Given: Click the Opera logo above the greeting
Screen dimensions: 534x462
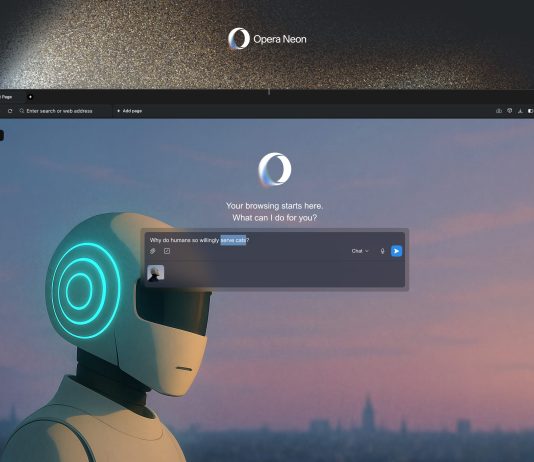Looking at the screenshot, I should point(274,169).
